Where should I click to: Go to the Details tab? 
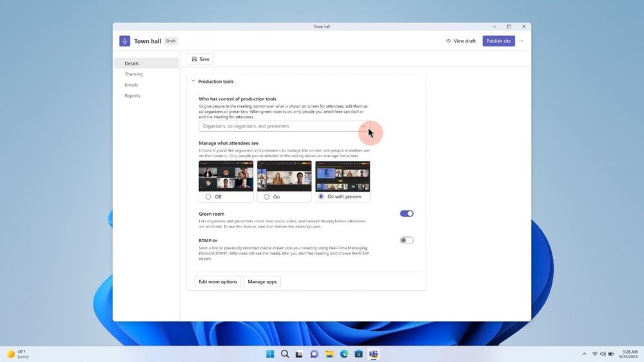tap(146, 63)
